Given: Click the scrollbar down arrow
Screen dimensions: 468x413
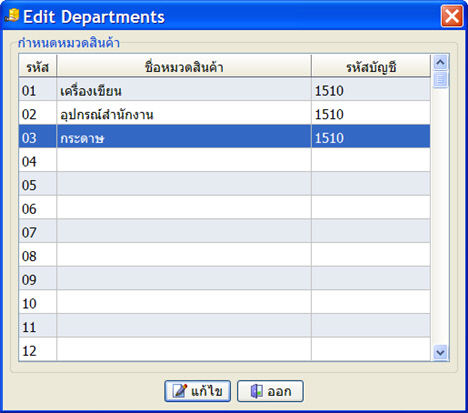Looking at the screenshot, I should point(440,352).
